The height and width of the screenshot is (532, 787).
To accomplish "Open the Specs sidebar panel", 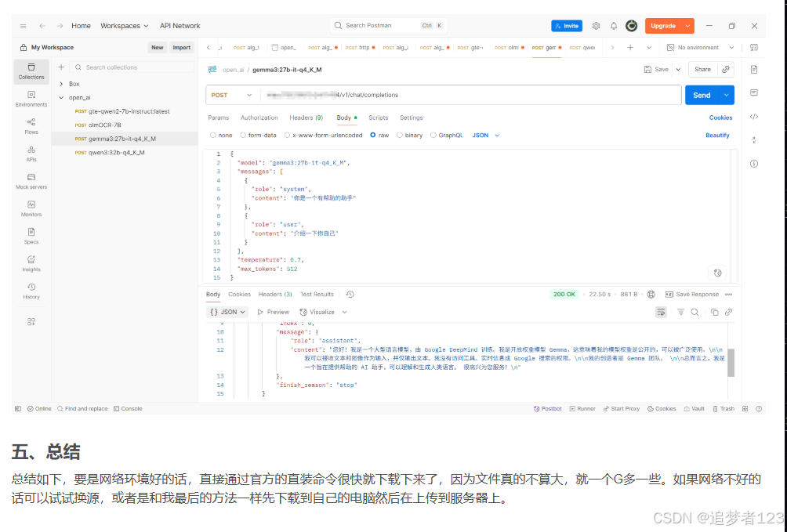I will click(x=31, y=237).
